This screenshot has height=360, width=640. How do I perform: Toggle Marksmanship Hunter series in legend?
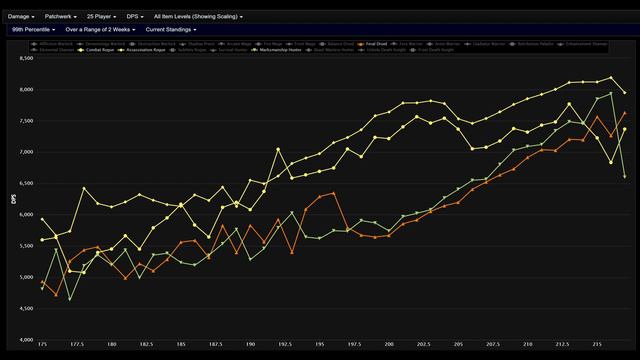pos(276,50)
